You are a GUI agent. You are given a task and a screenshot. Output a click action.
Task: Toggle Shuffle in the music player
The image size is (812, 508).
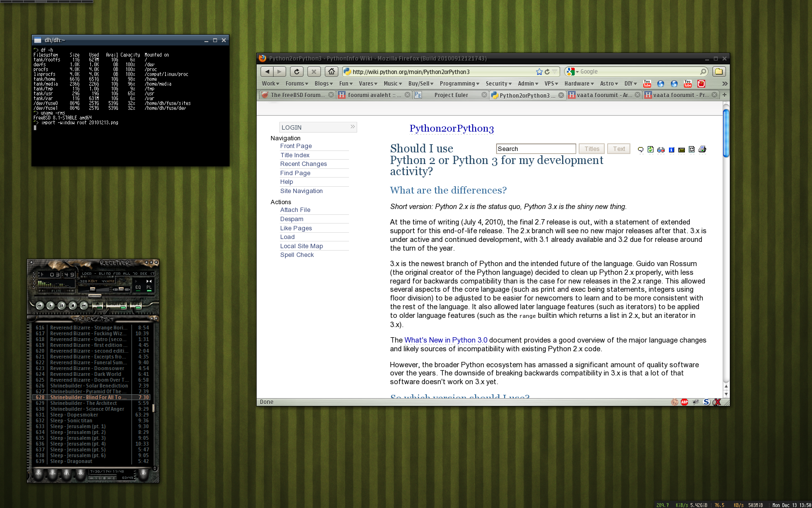click(x=116, y=304)
